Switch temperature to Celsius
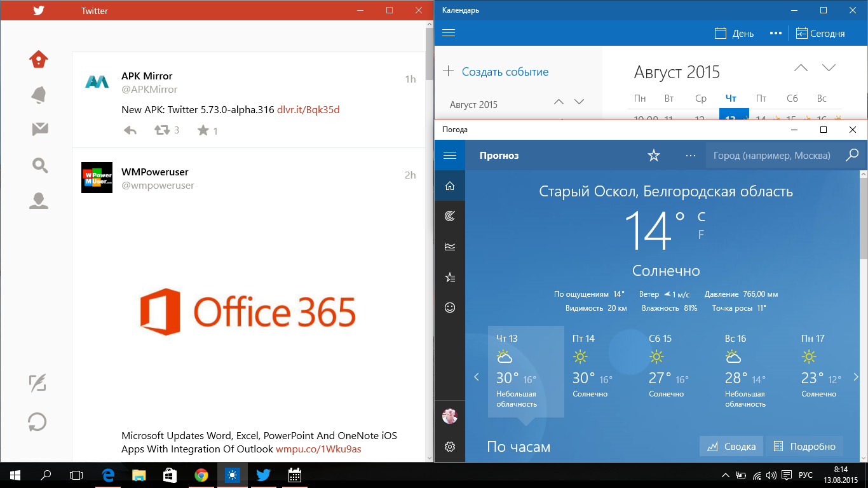Screen dimensions: 868x488 702,217
